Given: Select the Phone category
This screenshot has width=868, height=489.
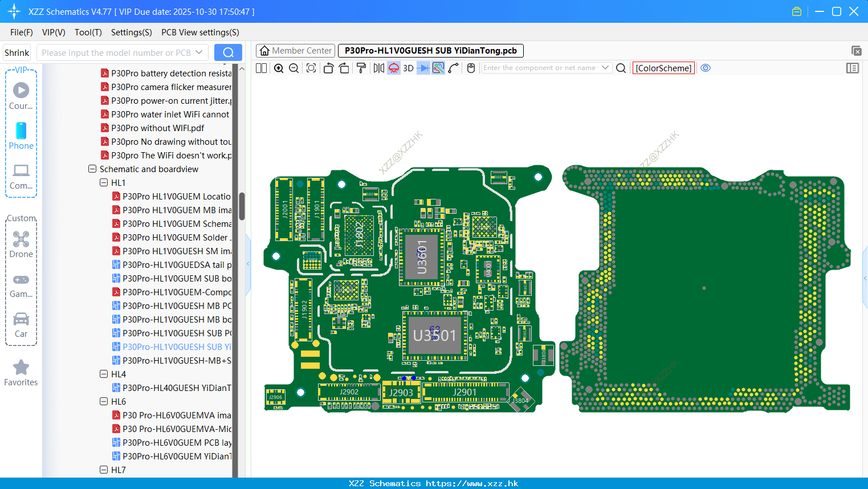Looking at the screenshot, I should (21, 136).
